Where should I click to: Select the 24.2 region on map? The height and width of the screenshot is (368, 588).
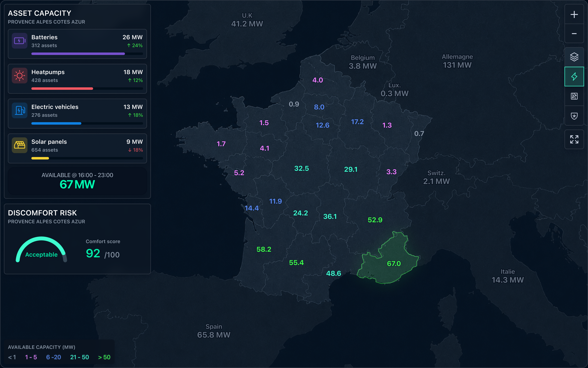click(300, 213)
